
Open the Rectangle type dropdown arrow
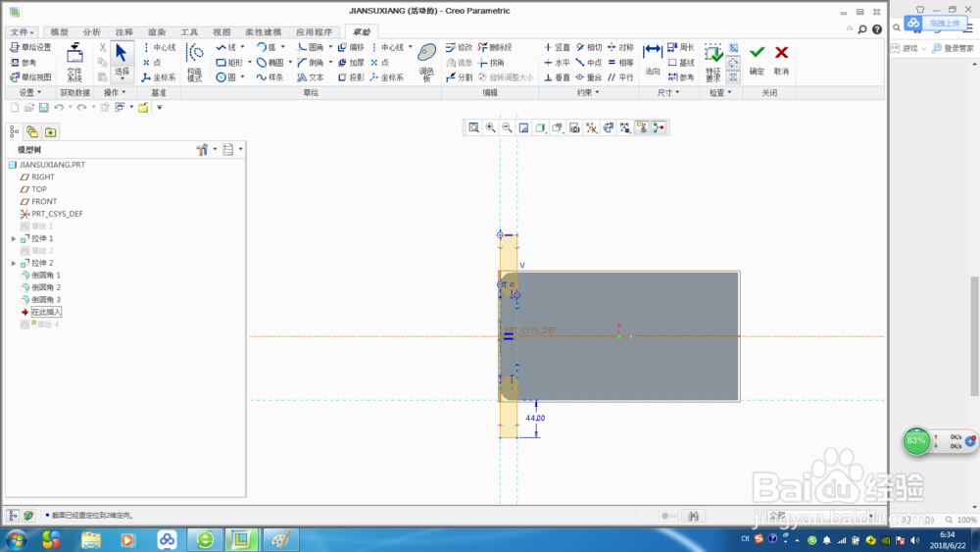(249, 63)
